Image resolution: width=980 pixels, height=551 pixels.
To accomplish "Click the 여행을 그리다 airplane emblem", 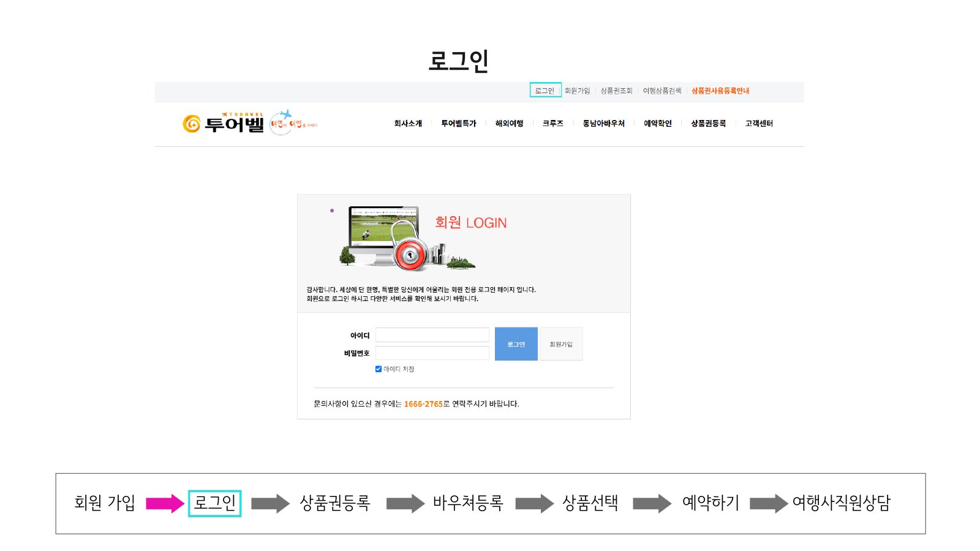I will coord(293,122).
